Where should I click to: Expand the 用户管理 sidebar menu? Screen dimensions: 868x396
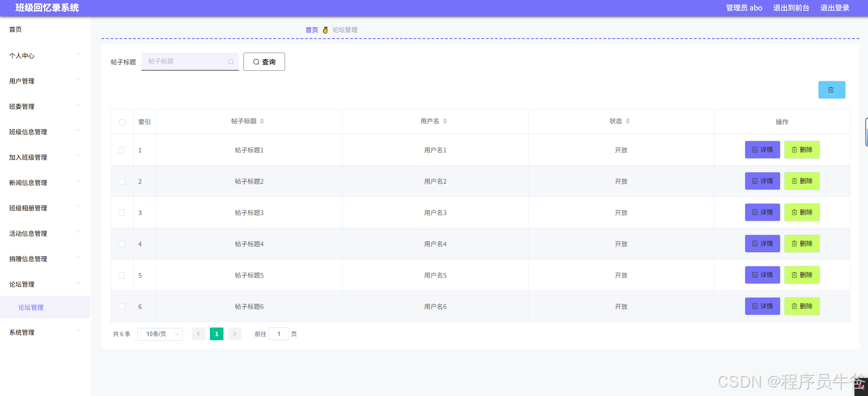tap(45, 81)
